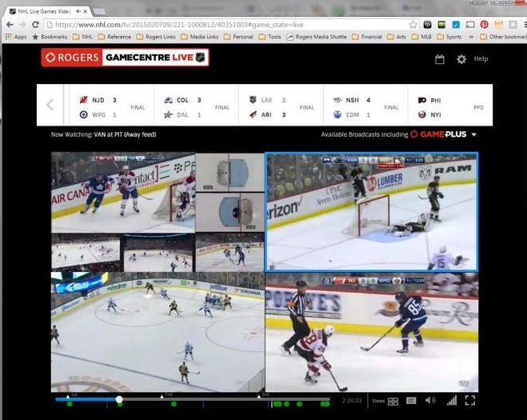
Task: Reload the page
Action: 35,25
